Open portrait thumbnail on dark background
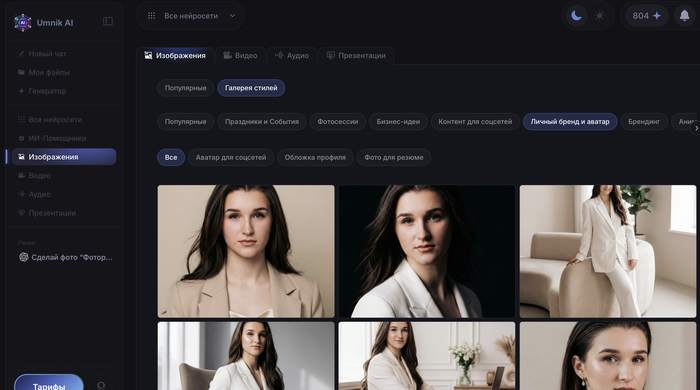This screenshot has width=700, height=390. 427,251
